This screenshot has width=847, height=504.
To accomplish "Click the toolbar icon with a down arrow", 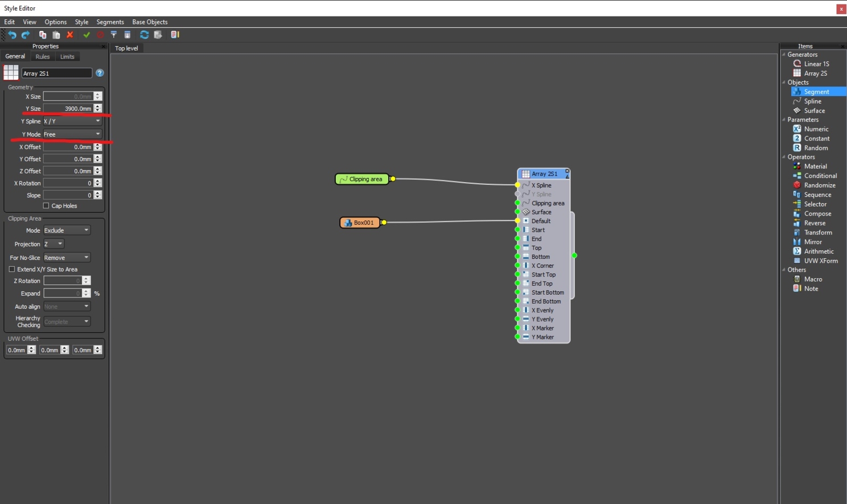I will tap(128, 35).
